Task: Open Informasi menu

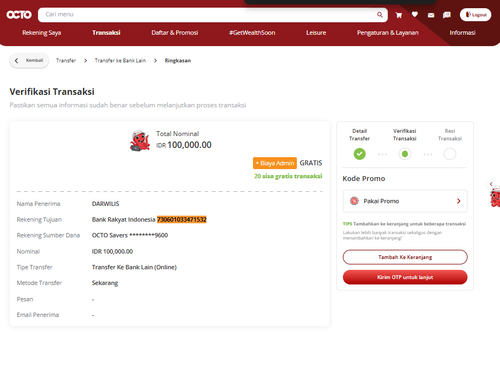Action: click(x=462, y=33)
